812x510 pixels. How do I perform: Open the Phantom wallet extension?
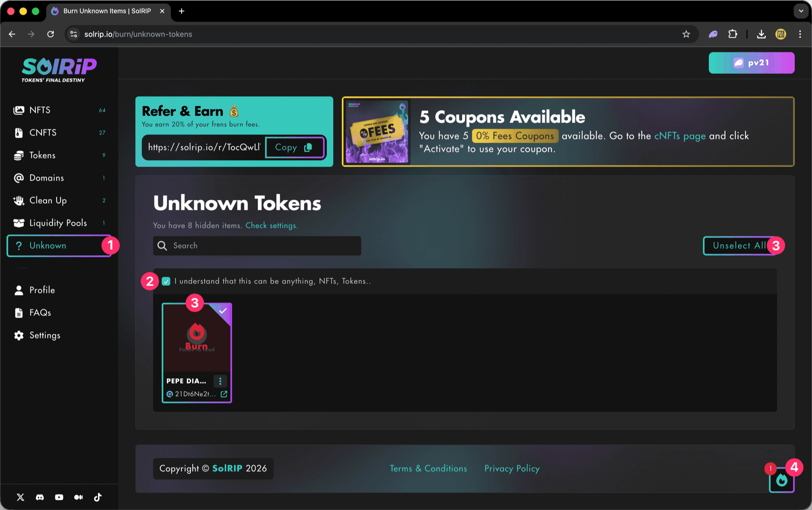coord(713,34)
